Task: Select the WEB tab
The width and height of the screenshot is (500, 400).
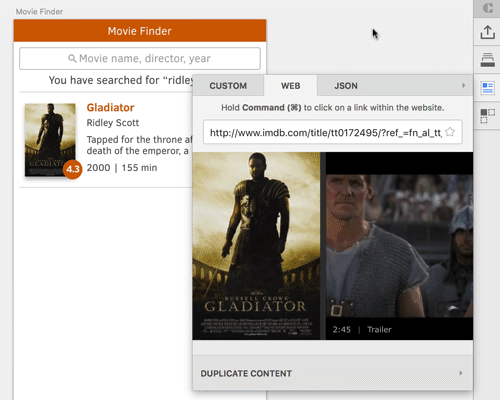Action: 290,86
